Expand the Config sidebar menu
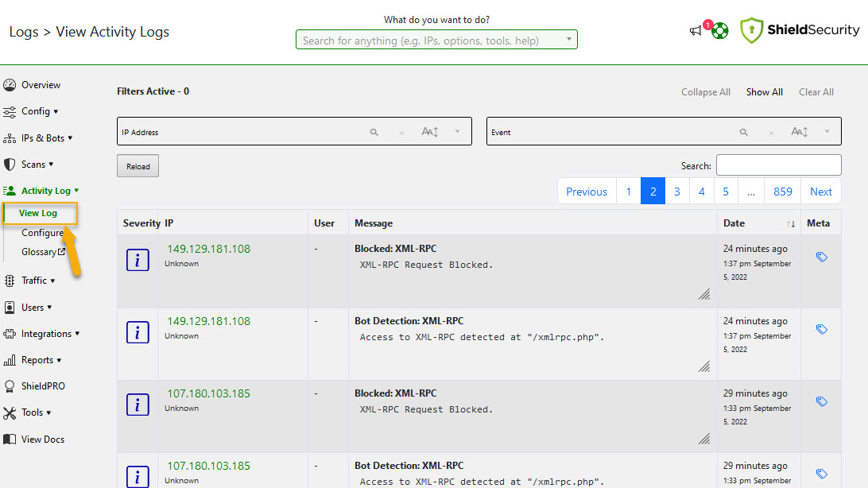This screenshot has width=868, height=488. (37, 110)
